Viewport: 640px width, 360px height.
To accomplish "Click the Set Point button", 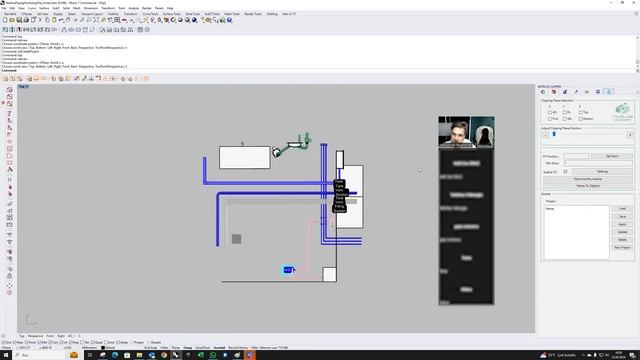I will (x=612, y=156).
